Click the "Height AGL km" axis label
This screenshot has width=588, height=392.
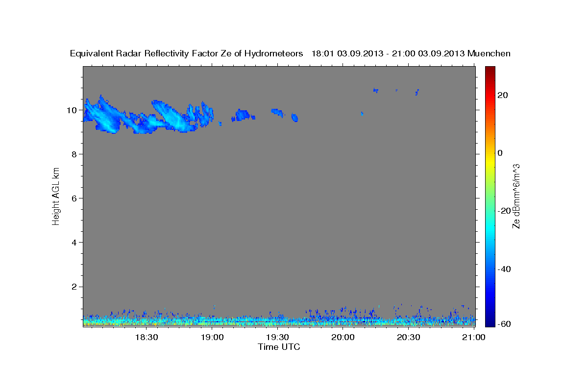pyautogui.click(x=56, y=196)
